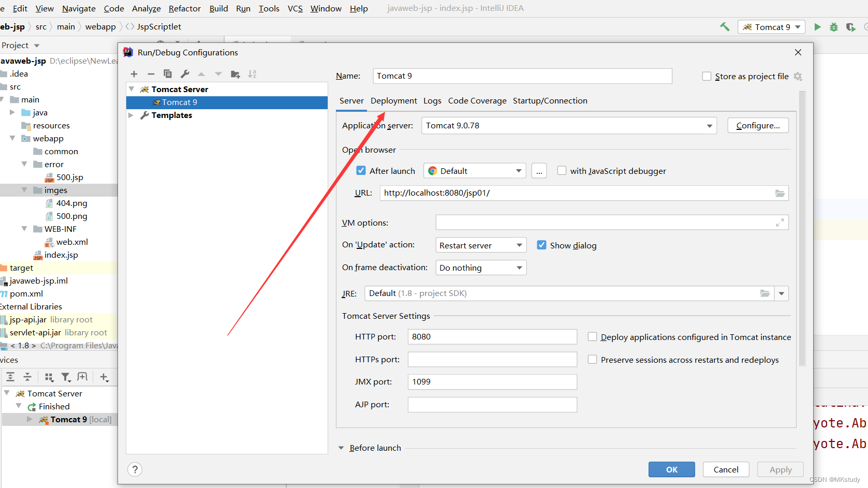Open Default browser dropdown
Image resolution: width=868 pixels, height=488 pixels.
(475, 171)
